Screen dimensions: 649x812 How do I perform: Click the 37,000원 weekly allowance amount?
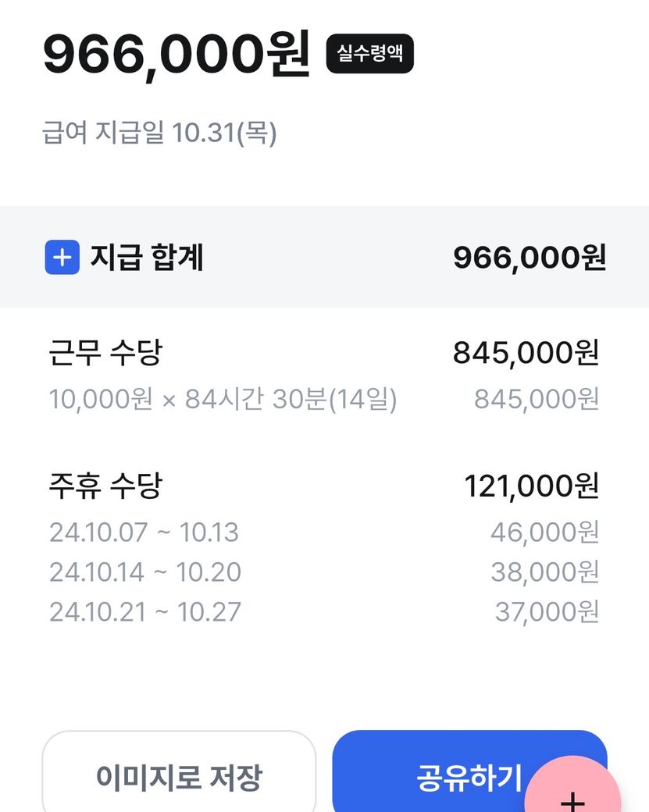[547, 612]
